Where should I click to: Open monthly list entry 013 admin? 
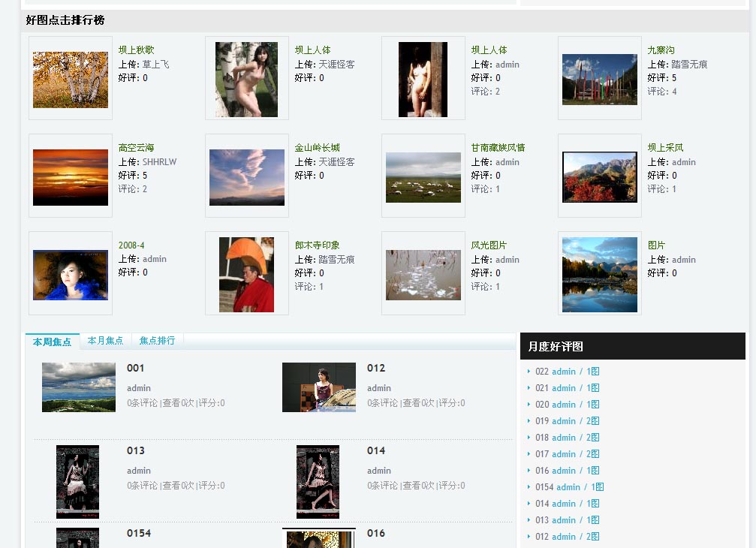568,520
